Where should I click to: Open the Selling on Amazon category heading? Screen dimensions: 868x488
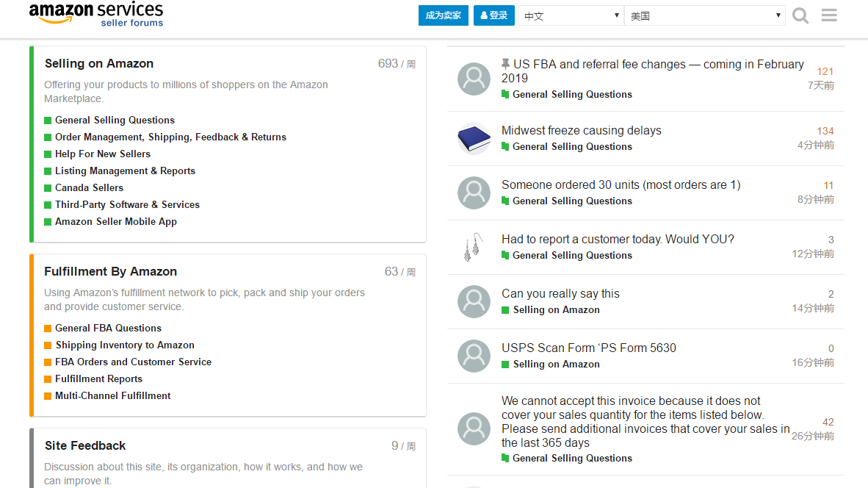(99, 64)
